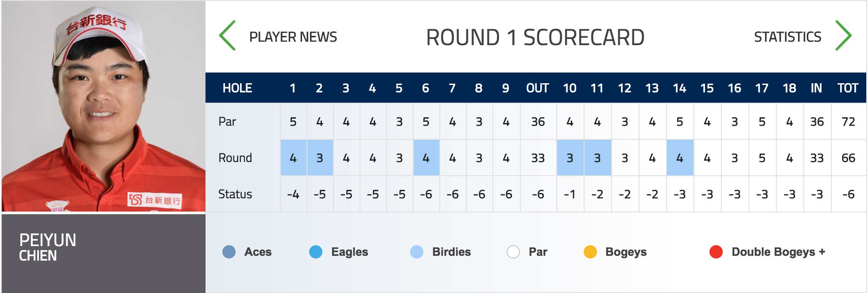Click the Peiyun Chien name panel

104,253
